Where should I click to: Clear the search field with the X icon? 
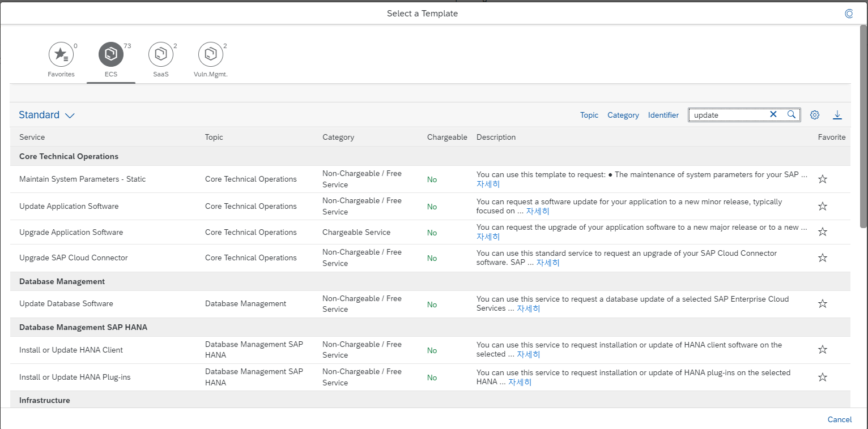click(x=773, y=114)
